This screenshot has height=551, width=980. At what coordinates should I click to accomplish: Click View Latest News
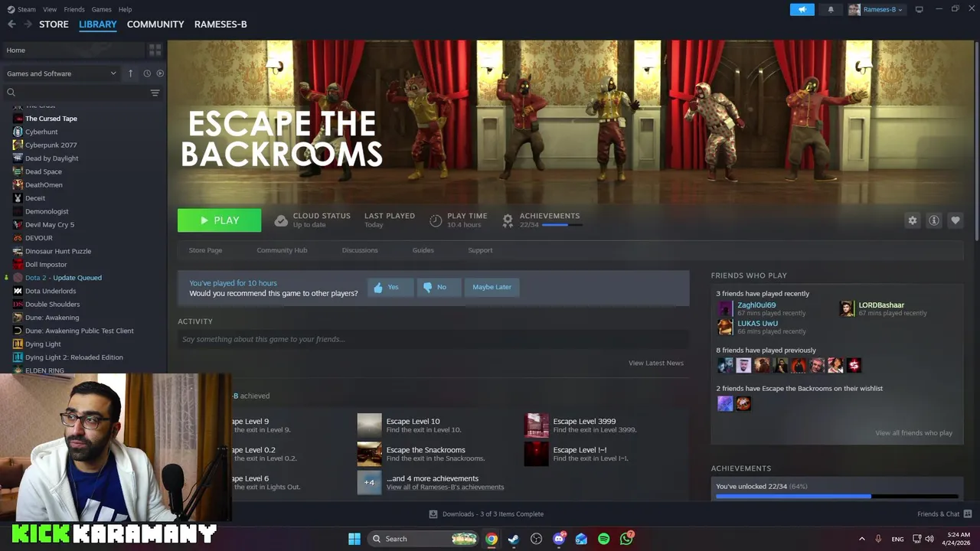point(656,363)
